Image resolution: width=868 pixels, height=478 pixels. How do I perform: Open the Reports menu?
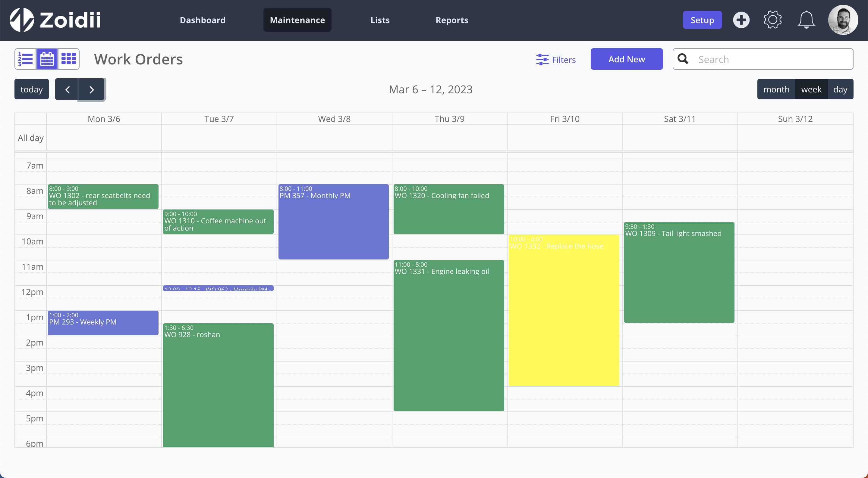coord(451,20)
